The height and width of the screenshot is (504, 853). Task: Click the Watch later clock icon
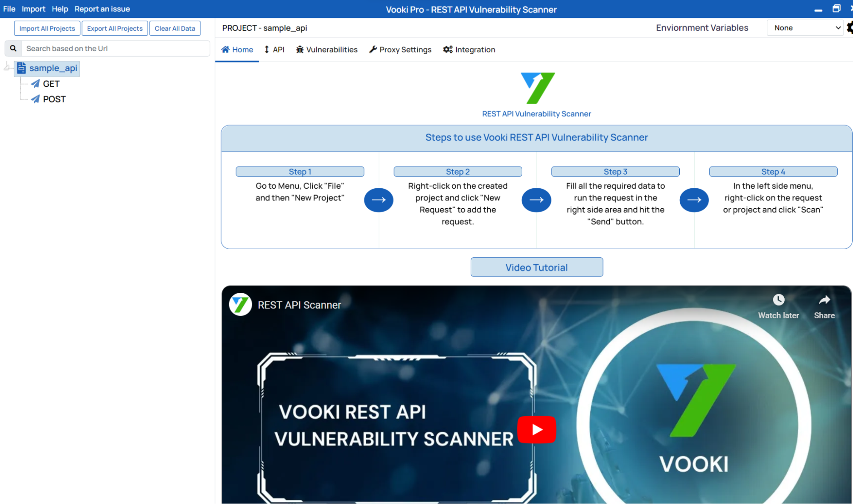tap(779, 300)
